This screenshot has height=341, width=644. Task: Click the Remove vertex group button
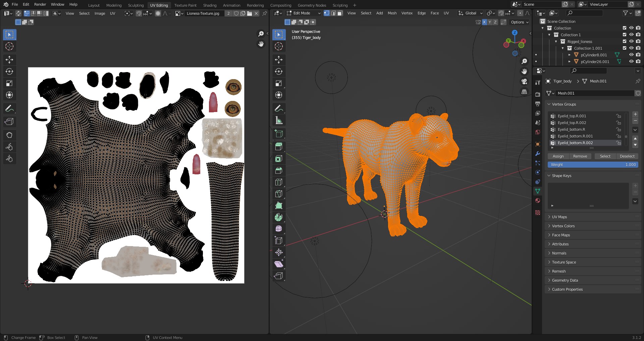click(x=580, y=156)
